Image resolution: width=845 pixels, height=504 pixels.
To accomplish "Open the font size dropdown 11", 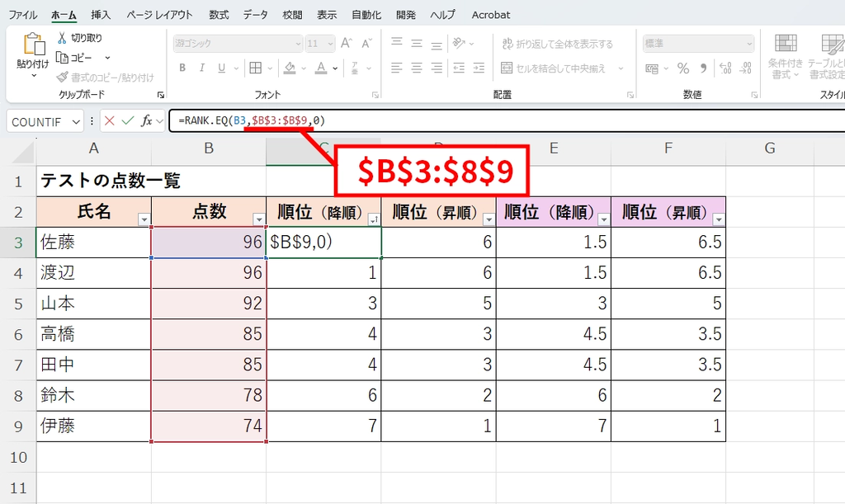I will tap(330, 44).
